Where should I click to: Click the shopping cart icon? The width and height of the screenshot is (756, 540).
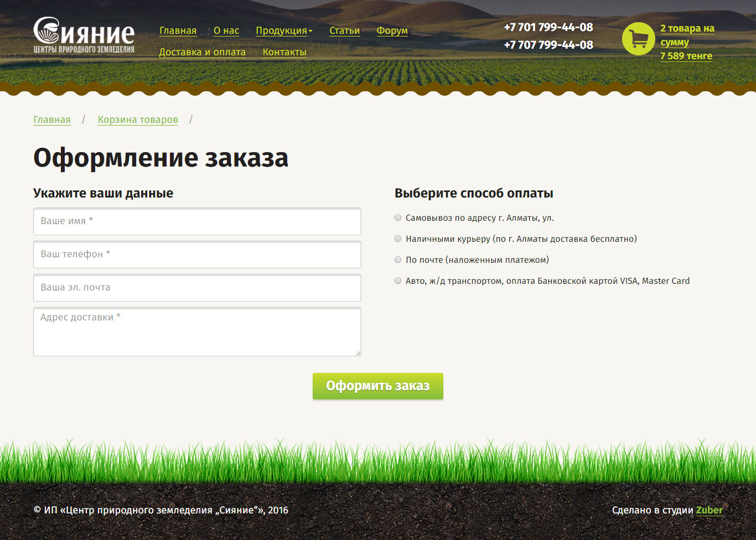pyautogui.click(x=638, y=39)
